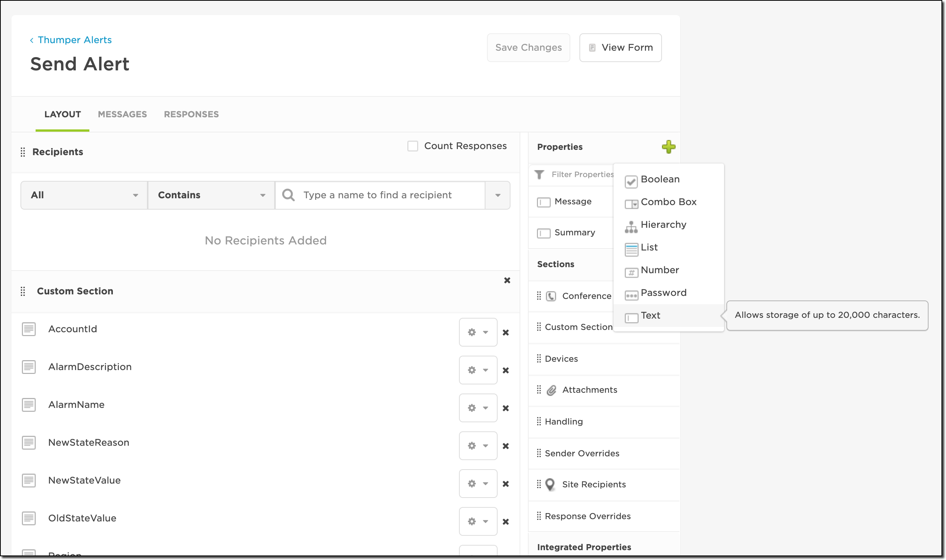This screenshot has width=946, height=560.
Task: Click the Number property type icon
Action: pos(631,272)
